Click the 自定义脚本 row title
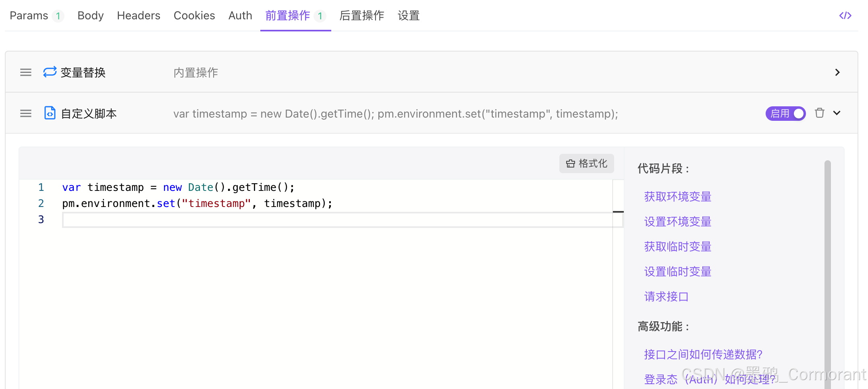 tap(89, 114)
